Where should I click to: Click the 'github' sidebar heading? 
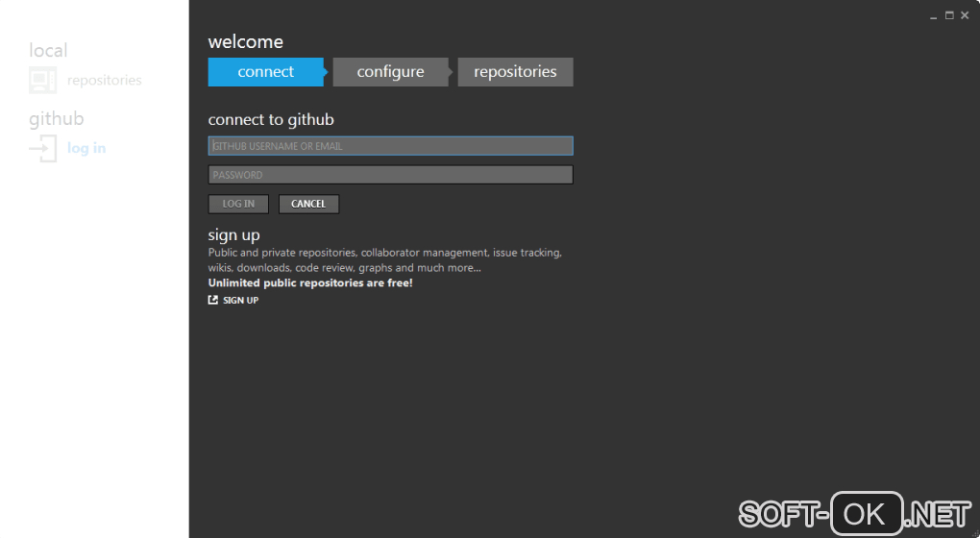[x=57, y=119]
